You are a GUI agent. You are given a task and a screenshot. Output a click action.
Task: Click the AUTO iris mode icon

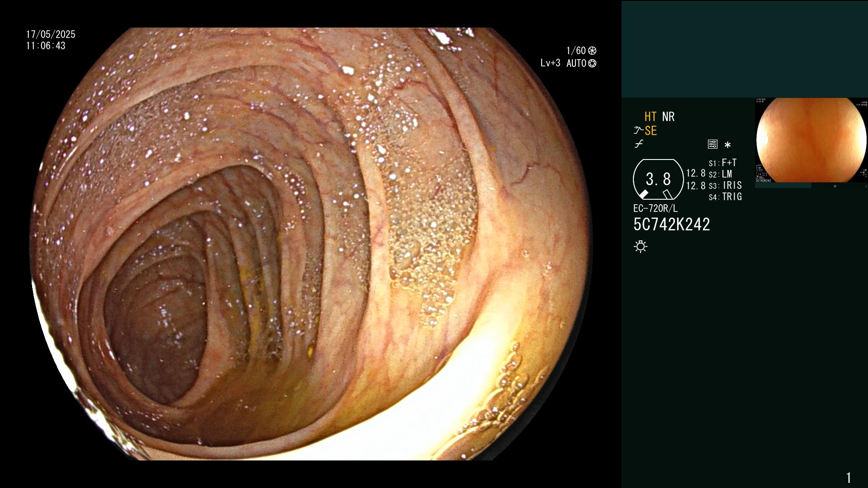(592, 63)
